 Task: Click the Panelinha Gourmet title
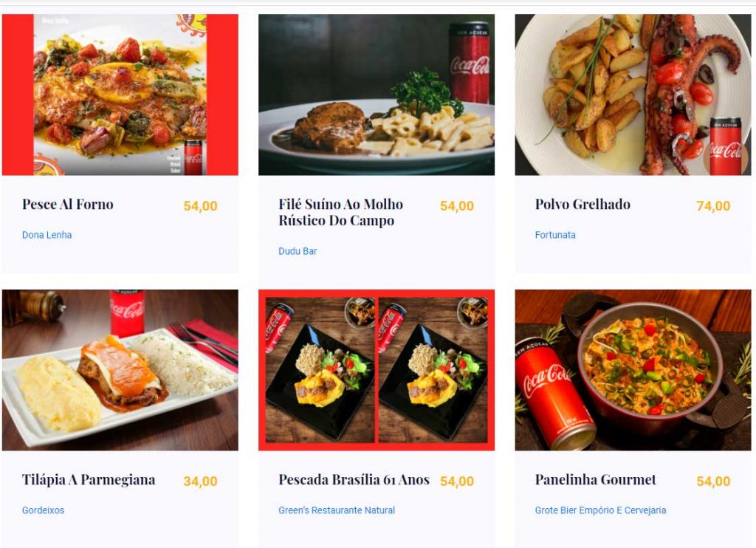coord(596,480)
